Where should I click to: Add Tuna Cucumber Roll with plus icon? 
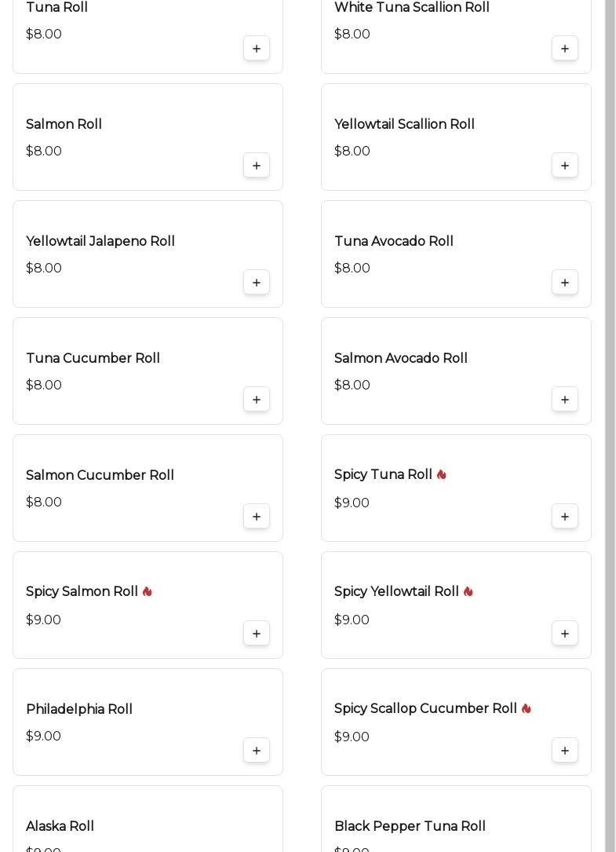257,400
